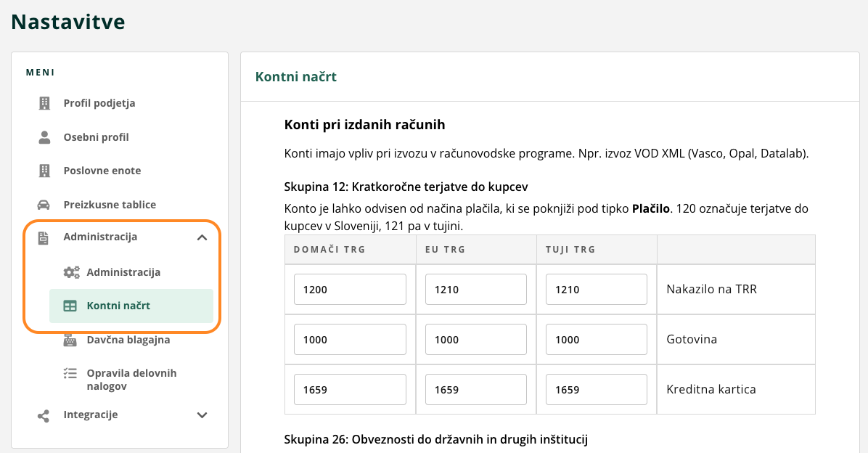Image resolution: width=868 pixels, height=453 pixels.
Task: Click the Poslovne enote building icon
Action: click(44, 171)
